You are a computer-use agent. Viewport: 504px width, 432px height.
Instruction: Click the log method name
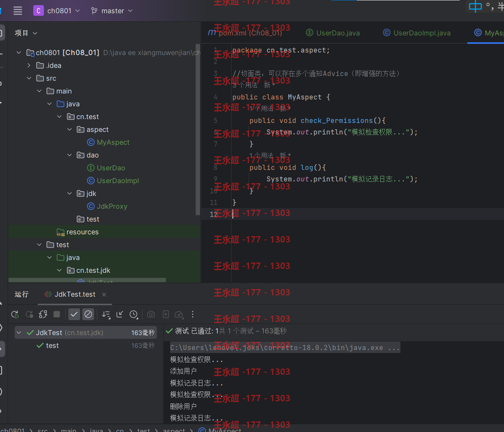click(x=307, y=167)
